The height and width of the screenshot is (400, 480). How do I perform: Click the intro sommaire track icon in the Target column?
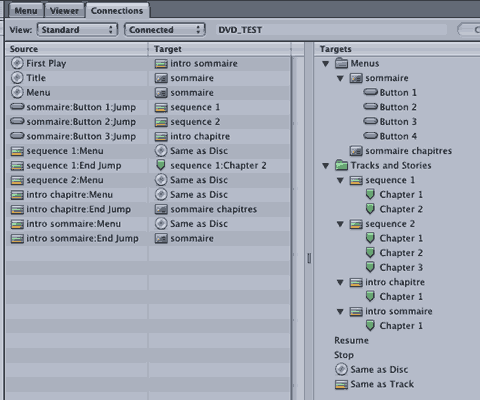click(x=161, y=64)
